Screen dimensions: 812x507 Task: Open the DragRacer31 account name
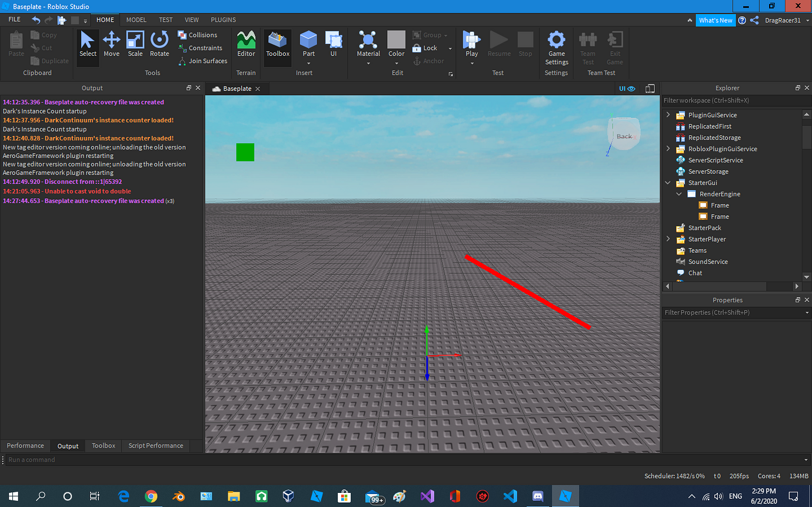pos(783,20)
